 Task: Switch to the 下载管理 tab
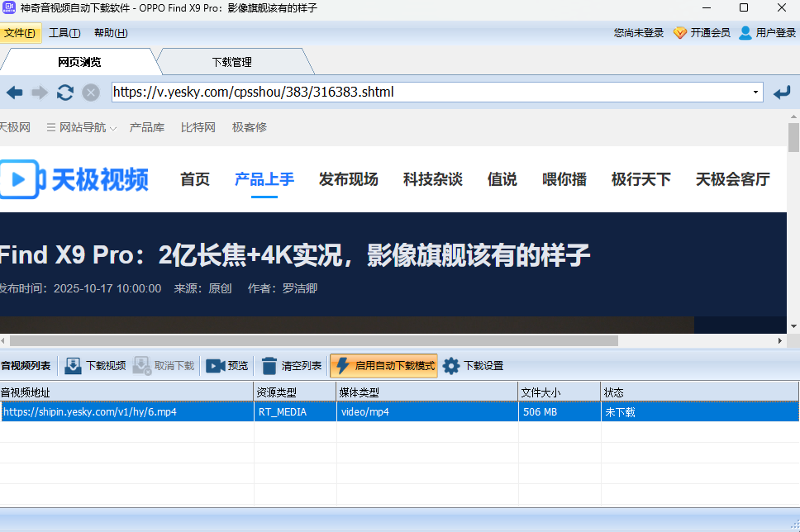234,61
